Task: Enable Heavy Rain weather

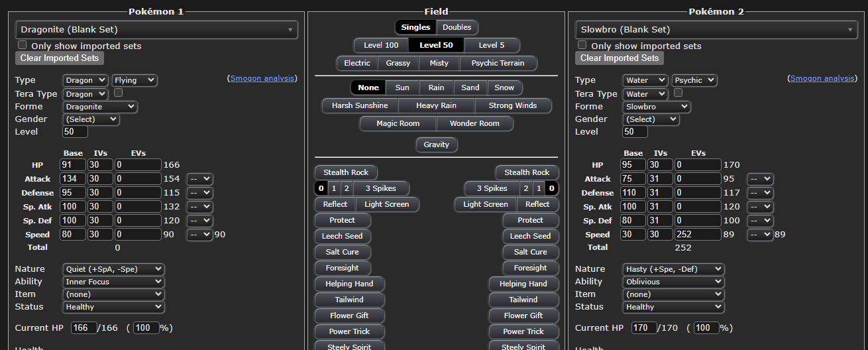Action: (x=436, y=105)
